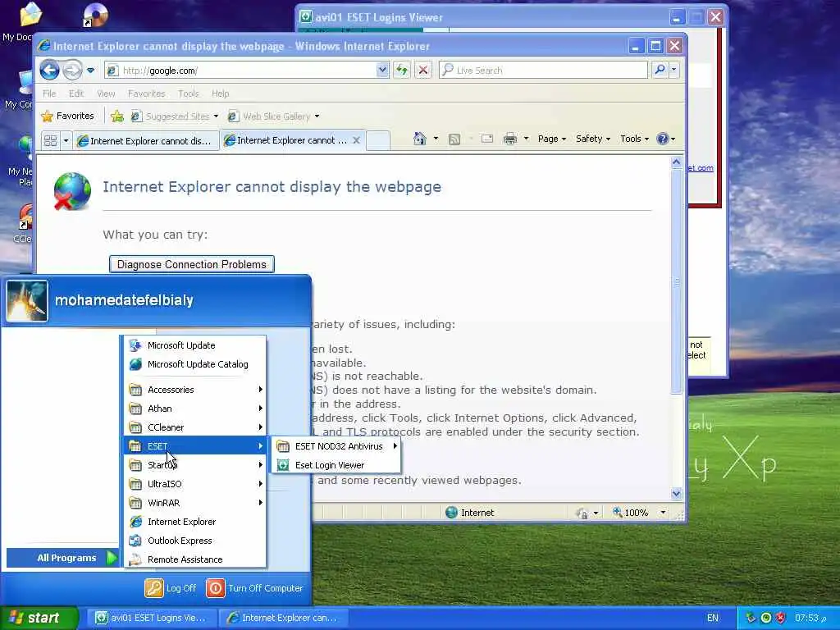Click the page scrollbar down arrow
Viewport: 840px width, 630px height.
pos(676,493)
